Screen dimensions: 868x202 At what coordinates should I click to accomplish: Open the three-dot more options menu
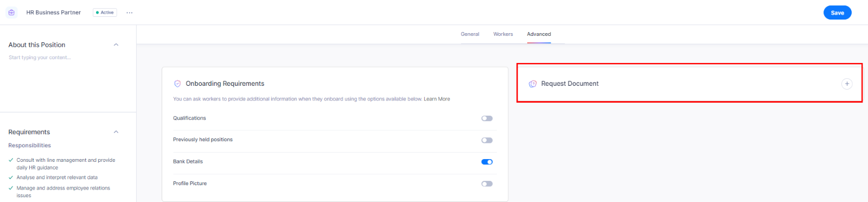130,12
